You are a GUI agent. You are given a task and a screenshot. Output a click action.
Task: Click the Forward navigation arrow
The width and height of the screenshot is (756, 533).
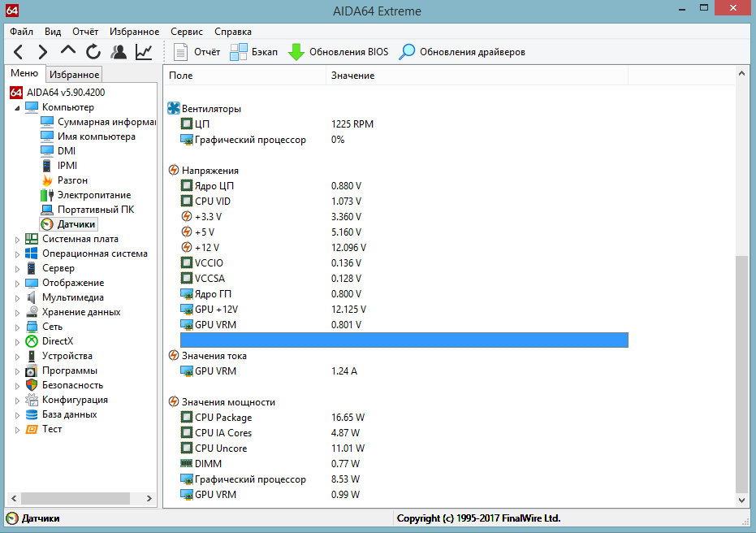point(43,52)
